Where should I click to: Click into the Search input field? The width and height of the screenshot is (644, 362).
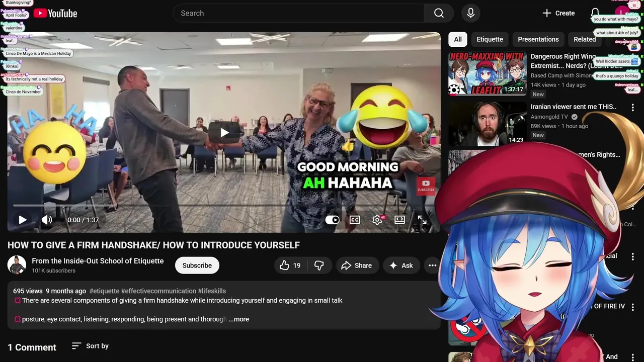(299, 13)
